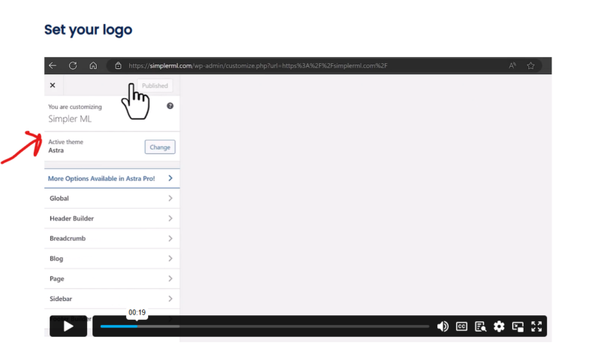Image resolution: width=601 pixels, height=364 pixels.
Task: Open the video transcript search
Action: (x=481, y=326)
